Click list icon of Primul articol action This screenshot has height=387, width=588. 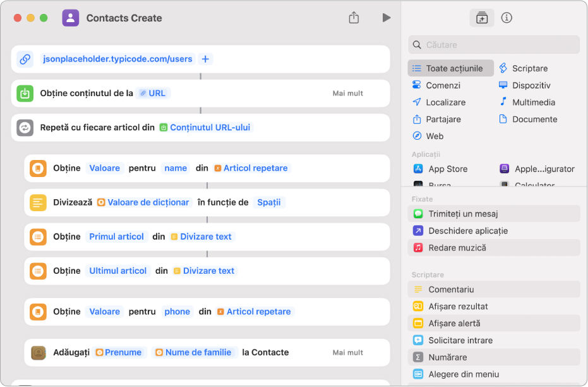click(39, 237)
